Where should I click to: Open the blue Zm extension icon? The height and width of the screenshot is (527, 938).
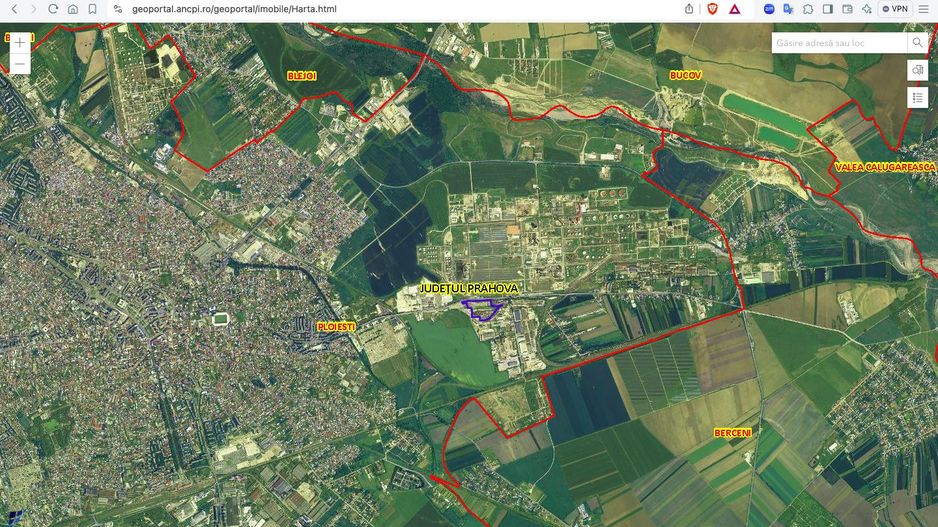(x=769, y=9)
